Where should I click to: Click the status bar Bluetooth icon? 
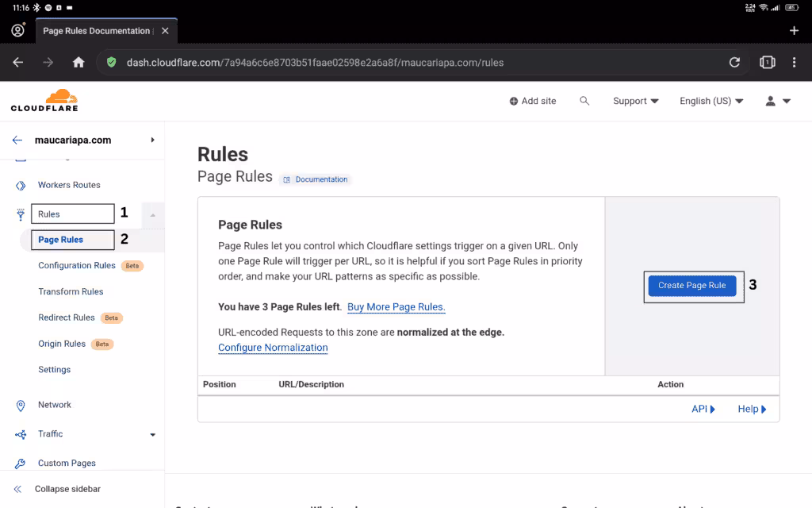point(36,8)
